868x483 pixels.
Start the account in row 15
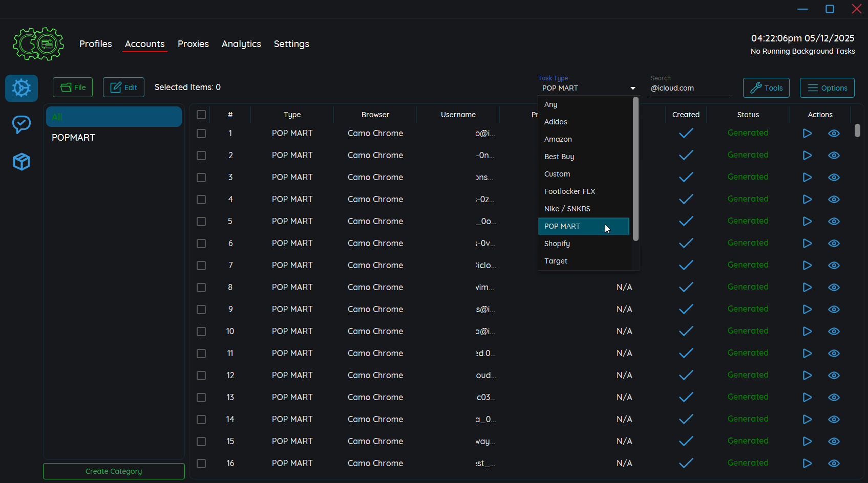coord(807,442)
